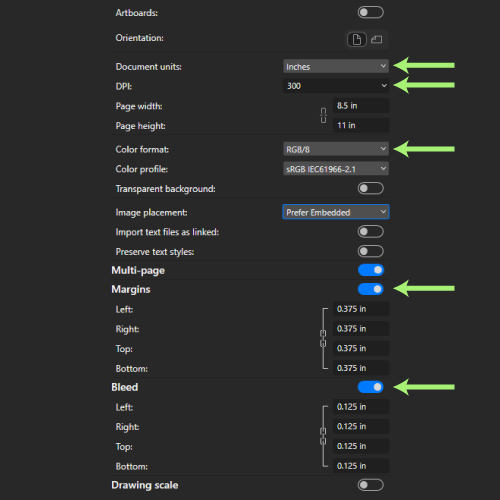
Task: Click the Bleed Top value field
Action: pyautogui.click(x=361, y=446)
